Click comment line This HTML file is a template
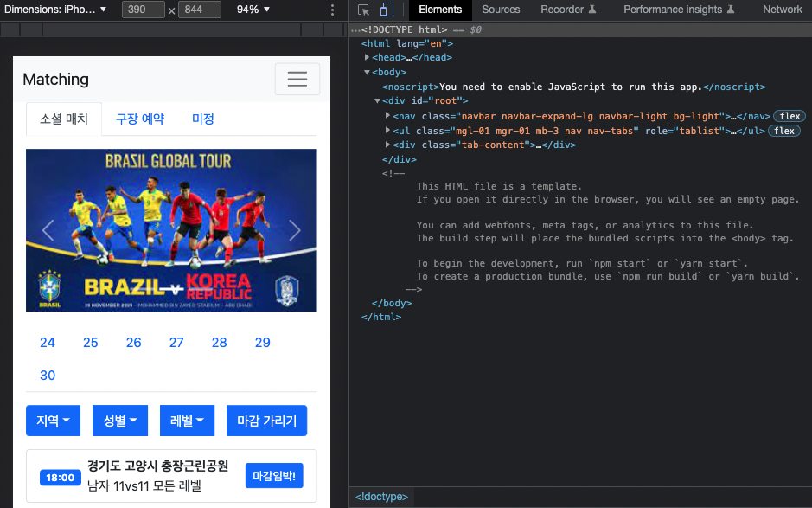 click(499, 186)
